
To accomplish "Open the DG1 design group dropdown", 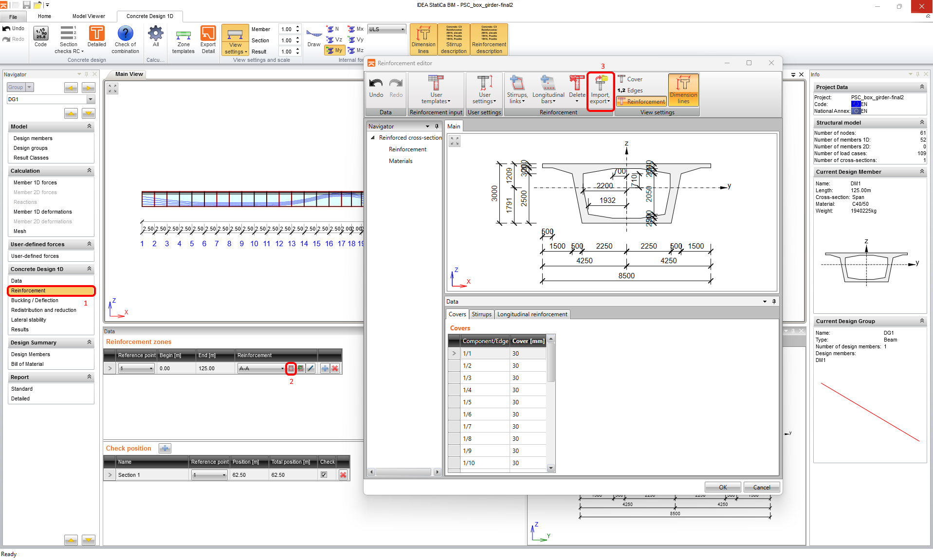I will point(91,99).
